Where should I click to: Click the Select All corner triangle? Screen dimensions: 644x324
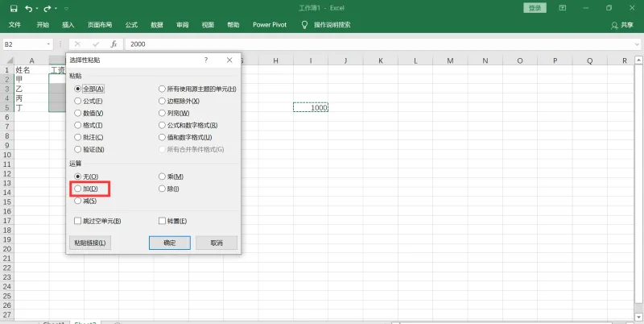tap(8, 60)
